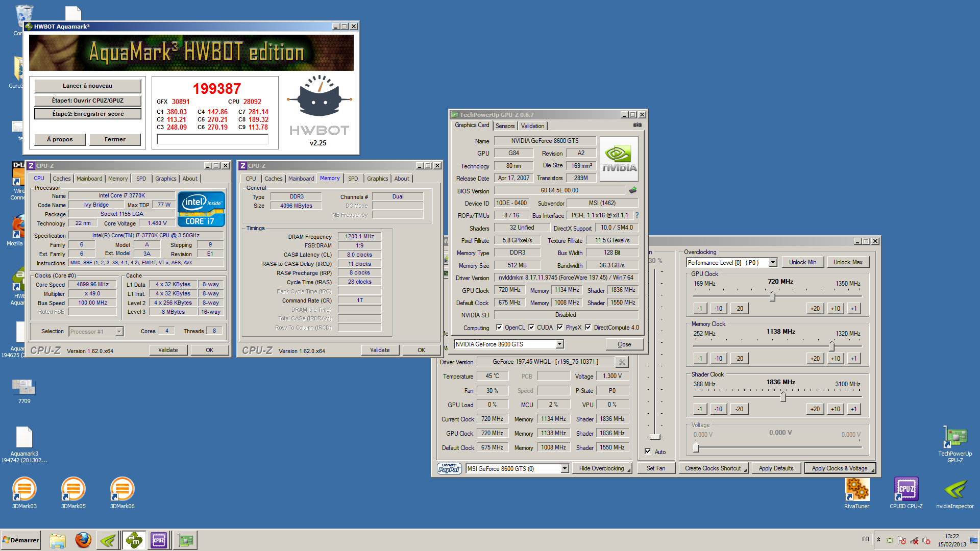Open the Aquamark3 194742 desktop file
The image size is (980, 551).
pos(24,444)
